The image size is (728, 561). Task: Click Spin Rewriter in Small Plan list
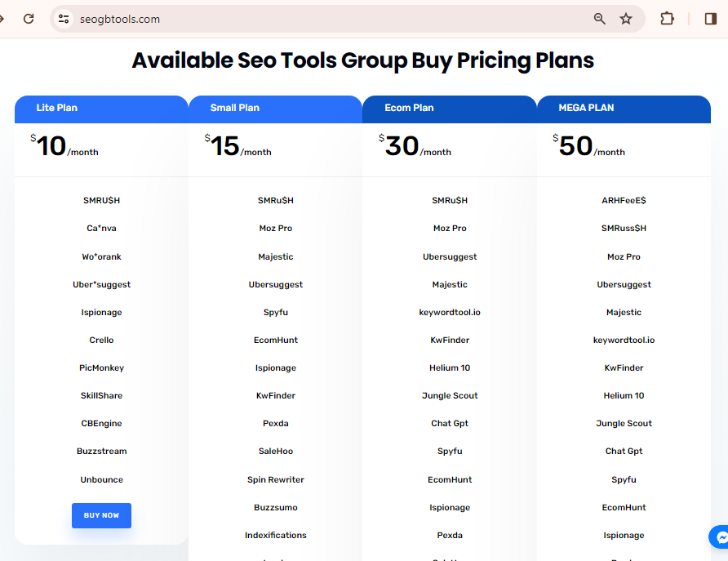(275, 479)
